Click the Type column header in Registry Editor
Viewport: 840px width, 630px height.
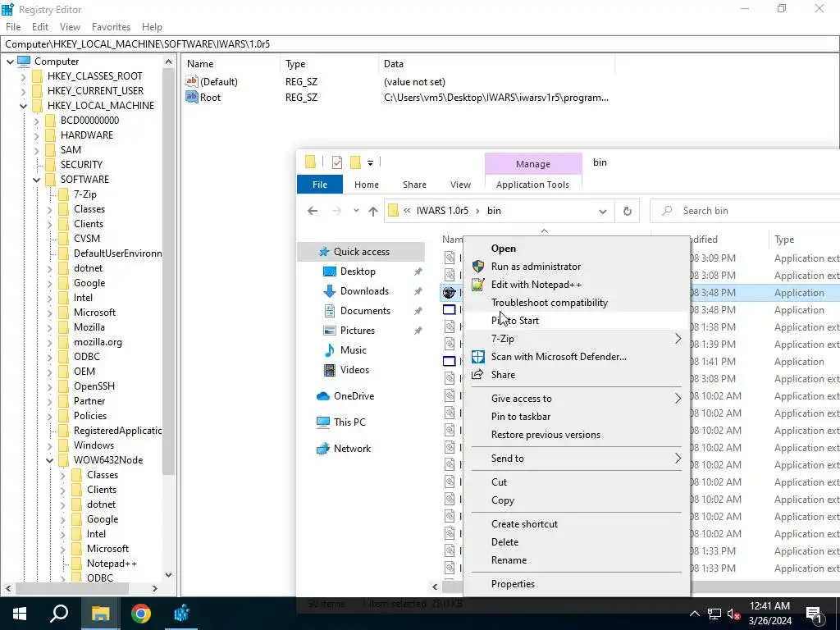point(328,64)
